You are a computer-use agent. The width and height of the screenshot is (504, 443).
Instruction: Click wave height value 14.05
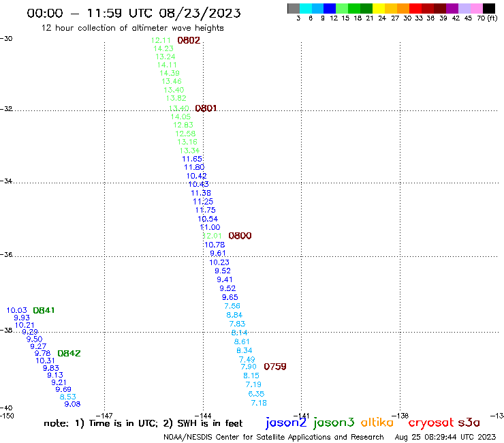180,117
